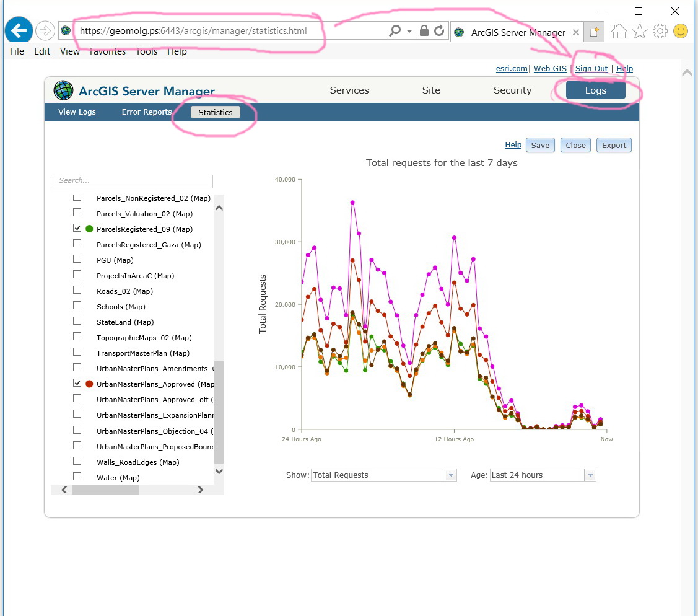
Task: Open browser settings with the gear icon
Action: [x=659, y=30]
